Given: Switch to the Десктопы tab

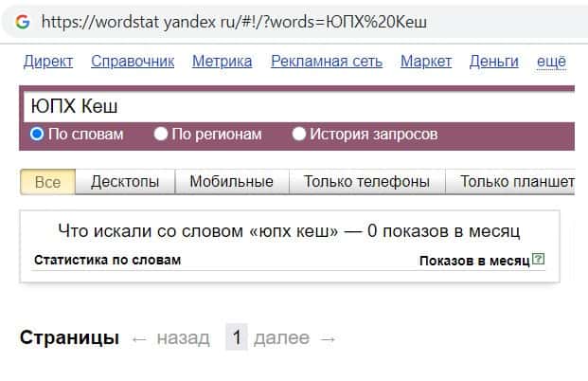Looking at the screenshot, I should tap(125, 182).
